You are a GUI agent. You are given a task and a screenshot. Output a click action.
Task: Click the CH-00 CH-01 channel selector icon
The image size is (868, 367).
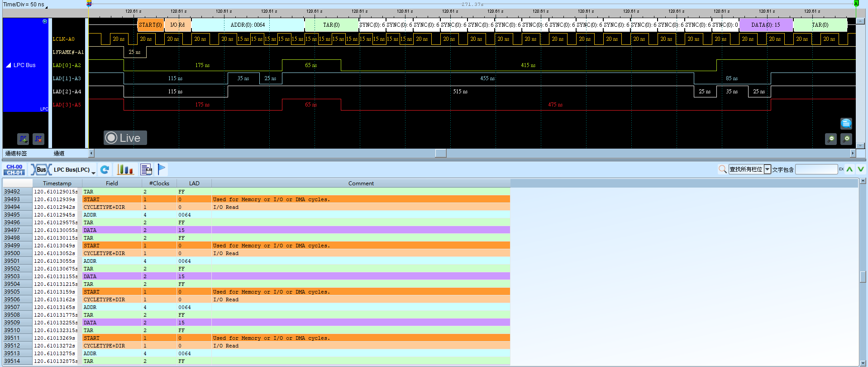coord(14,169)
